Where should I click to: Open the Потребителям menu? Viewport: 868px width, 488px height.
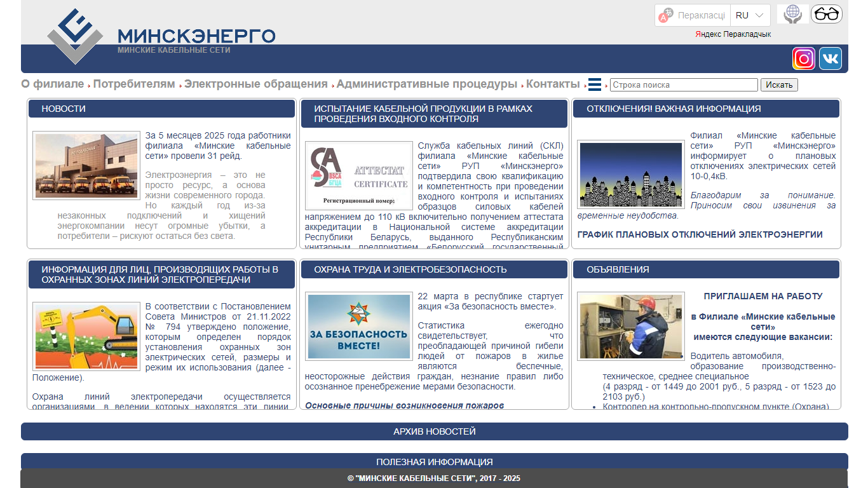point(134,84)
